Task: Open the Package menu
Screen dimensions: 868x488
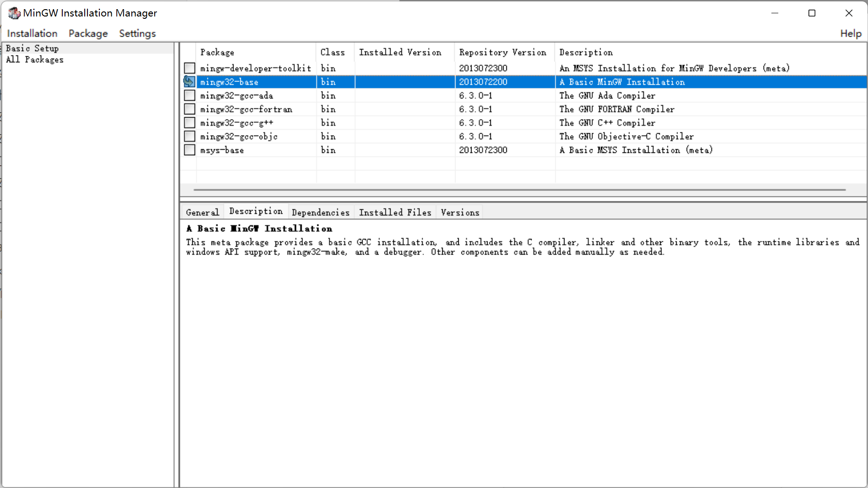Action: [x=88, y=33]
